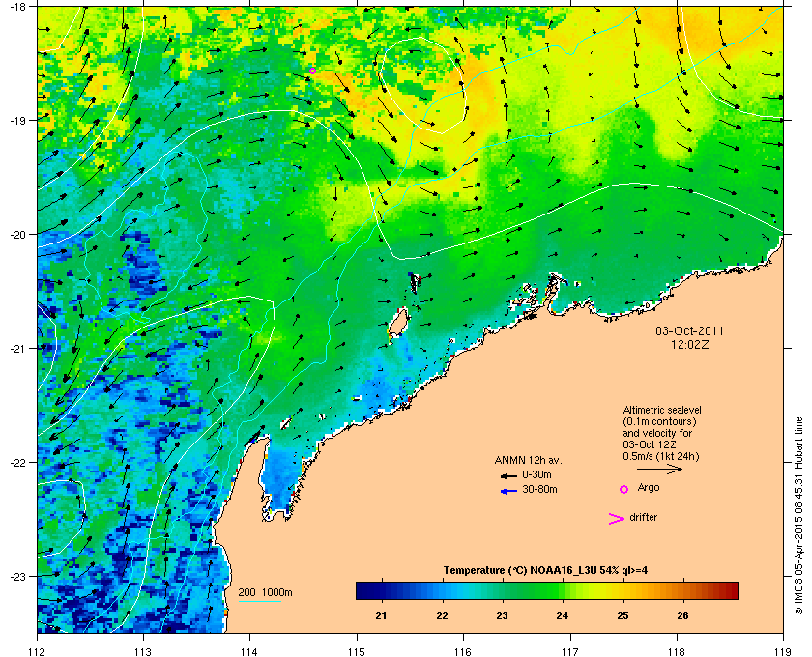This screenshot has height=657, width=812.
Task: Click the '112' longitude axis label
Action: point(38,652)
